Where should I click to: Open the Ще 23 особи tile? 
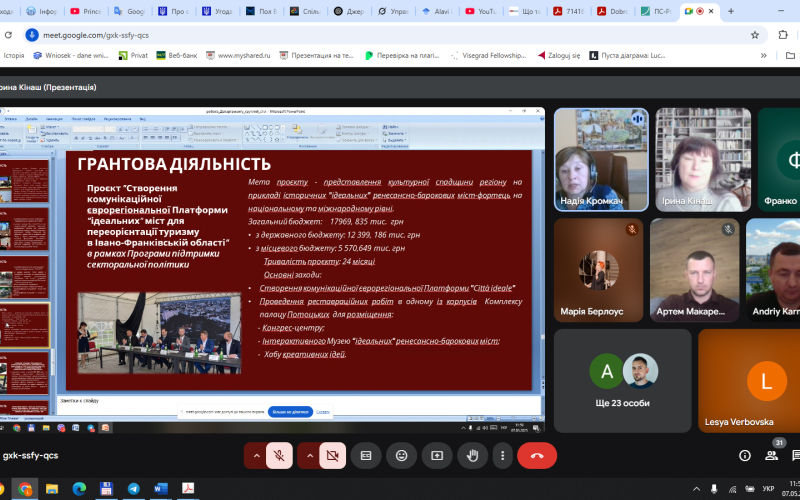[622, 381]
